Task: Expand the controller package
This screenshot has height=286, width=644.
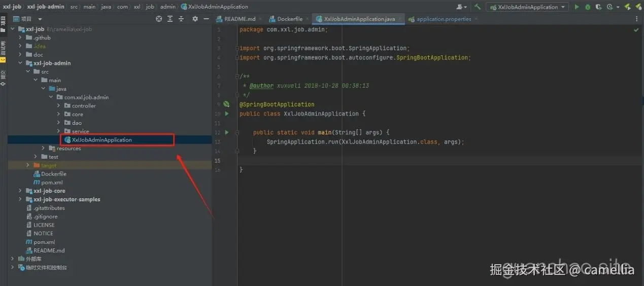Action: click(x=59, y=106)
